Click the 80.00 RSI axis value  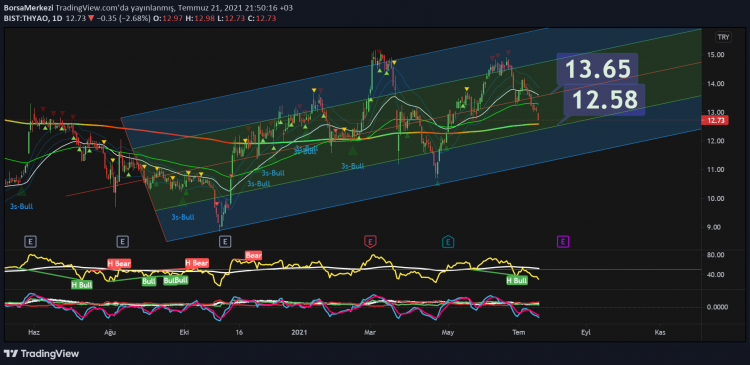point(715,255)
